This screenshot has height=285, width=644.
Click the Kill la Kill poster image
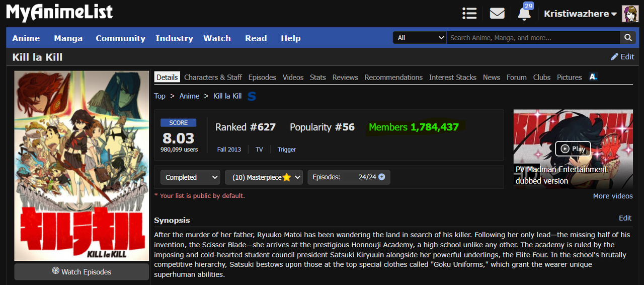(82, 166)
